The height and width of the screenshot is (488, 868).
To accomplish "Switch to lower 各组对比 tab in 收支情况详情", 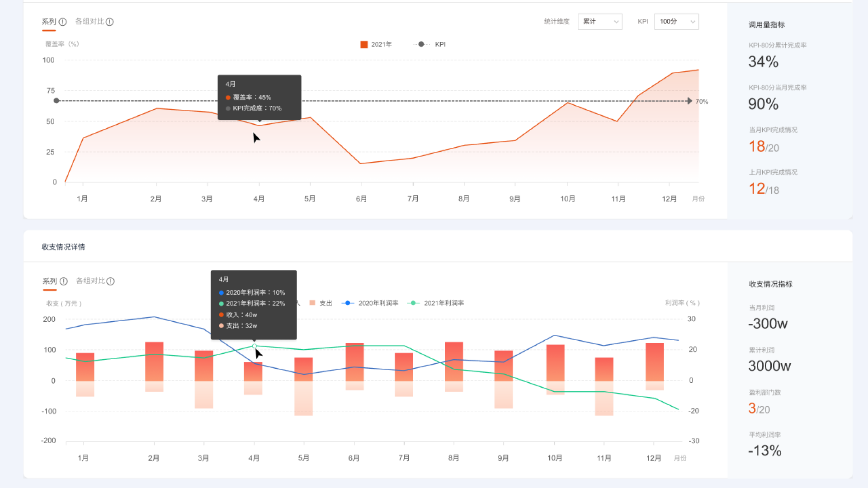I will click(90, 281).
